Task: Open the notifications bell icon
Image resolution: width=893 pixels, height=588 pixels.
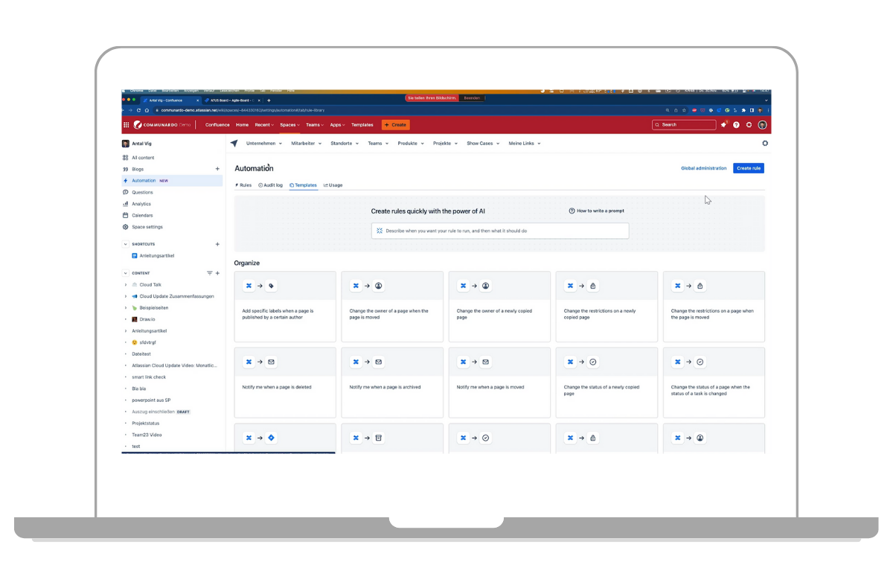Action: pyautogui.click(x=723, y=125)
